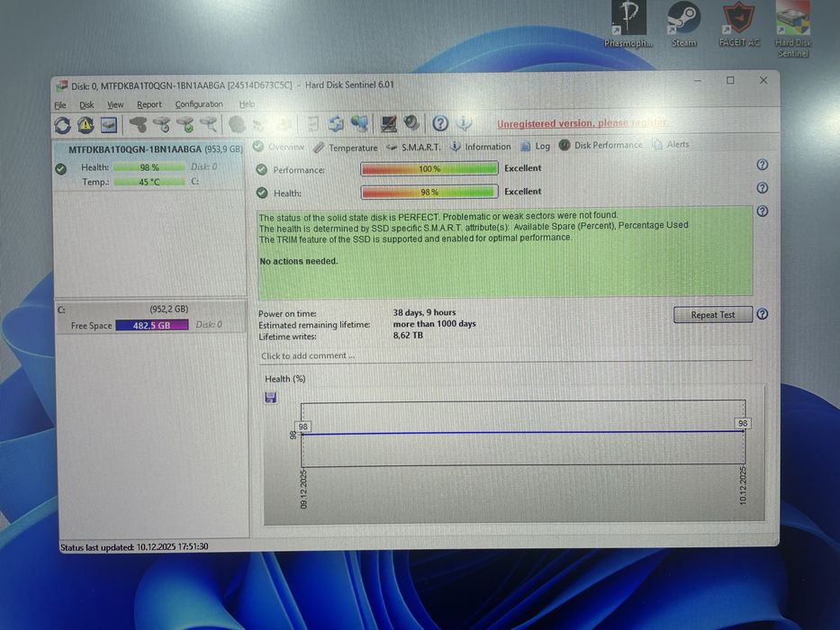The width and height of the screenshot is (840, 630).
Task: Click the '8,62 TB' lifetime writes value
Action: (x=408, y=336)
